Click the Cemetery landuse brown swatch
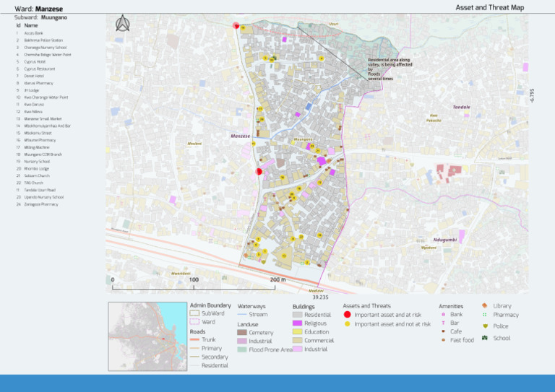This screenshot has width=555, height=392. pyautogui.click(x=242, y=332)
